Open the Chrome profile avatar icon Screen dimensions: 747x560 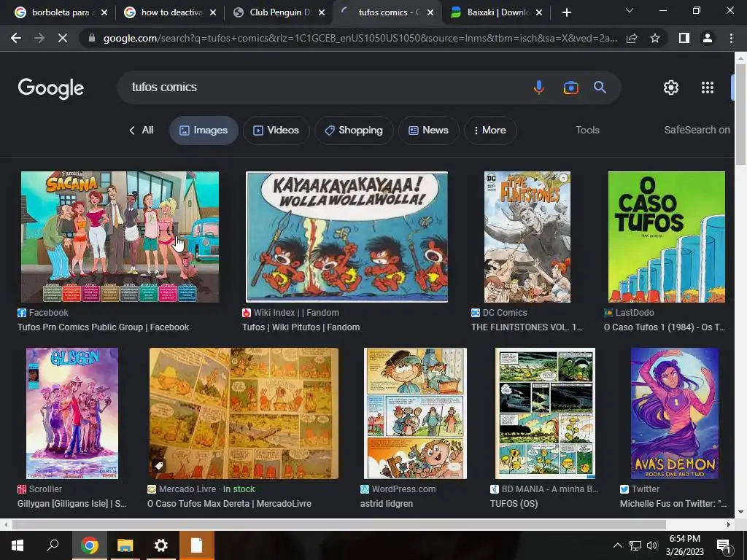(x=708, y=38)
